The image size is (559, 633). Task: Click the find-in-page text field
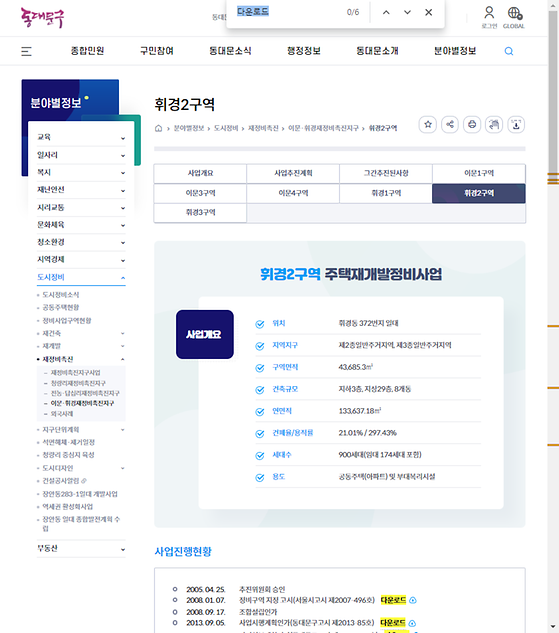287,12
